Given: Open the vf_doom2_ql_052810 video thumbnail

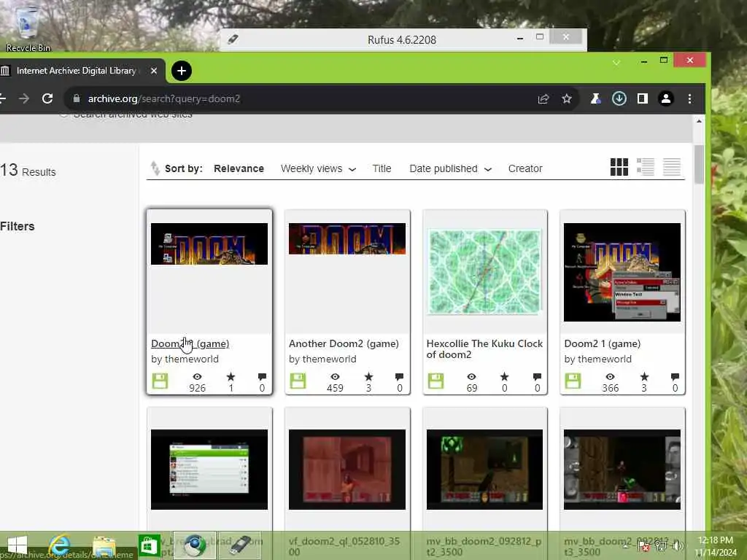Looking at the screenshot, I should click(x=347, y=470).
